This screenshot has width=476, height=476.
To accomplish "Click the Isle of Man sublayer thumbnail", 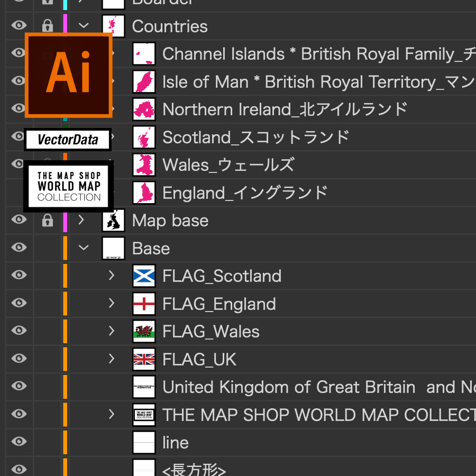I will point(144,81).
